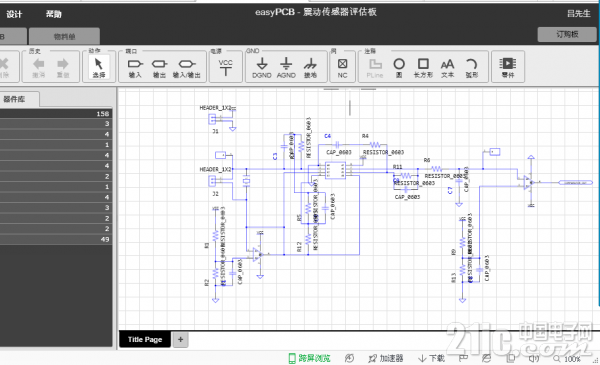
Task: Select the J1 HEADER_1X2 connector symbol
Action: 212,119
